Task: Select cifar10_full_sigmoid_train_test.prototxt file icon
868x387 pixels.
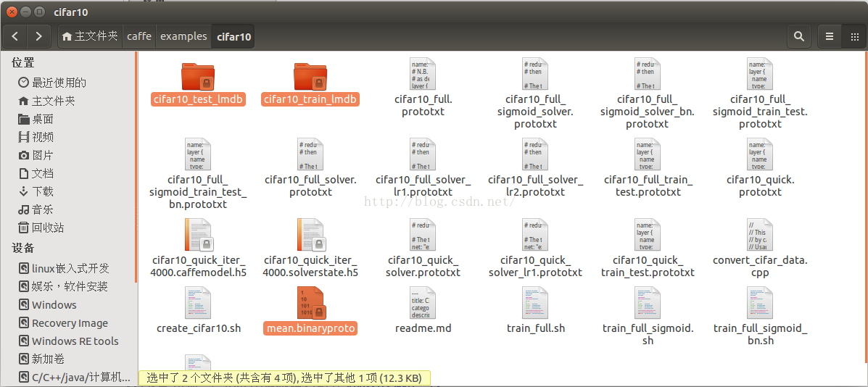Action: point(759,74)
